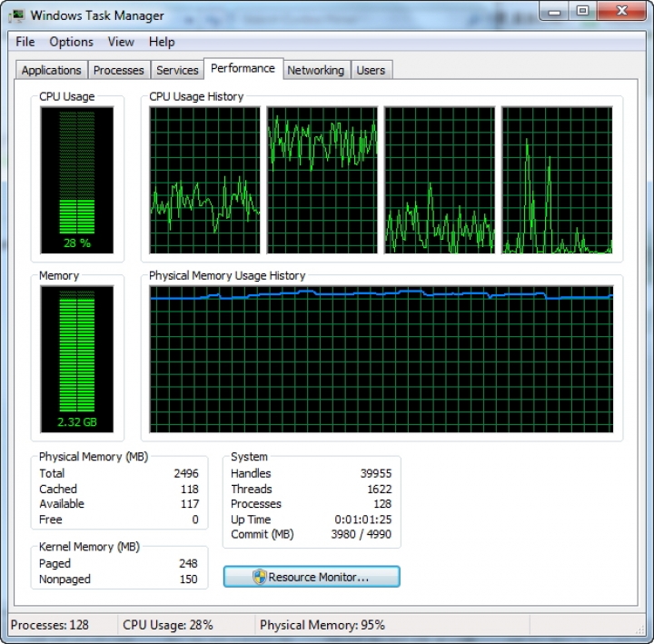Click the Paged kernel memory value 248
Image resolution: width=654 pixels, height=644 pixels.
pyautogui.click(x=188, y=563)
